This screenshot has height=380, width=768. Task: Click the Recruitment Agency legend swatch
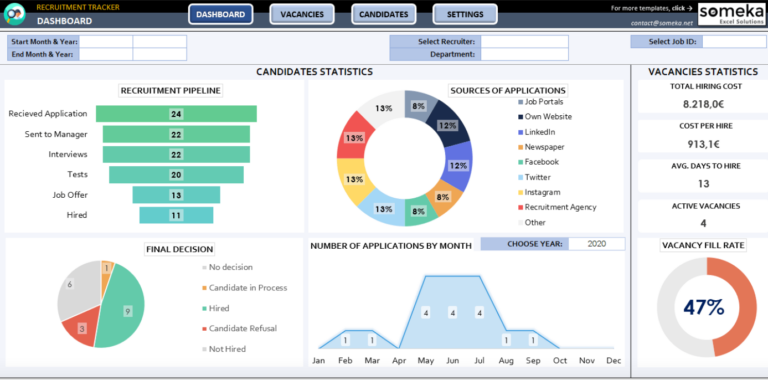tap(520, 207)
